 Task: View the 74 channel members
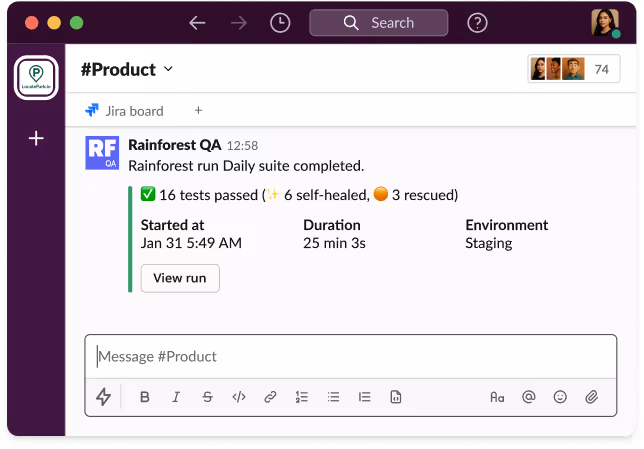pyautogui.click(x=574, y=69)
